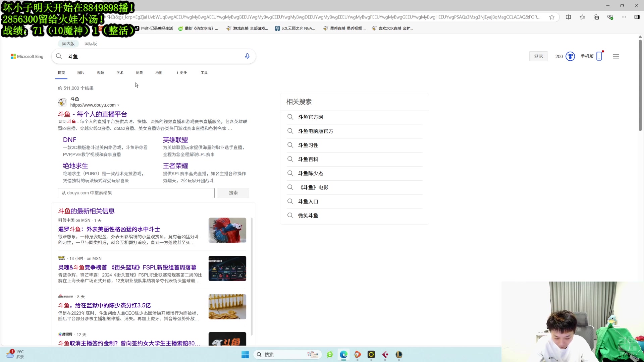Open the League of Legends taskbar icon
The width and height of the screenshot is (644, 362).
pyautogui.click(x=399, y=355)
